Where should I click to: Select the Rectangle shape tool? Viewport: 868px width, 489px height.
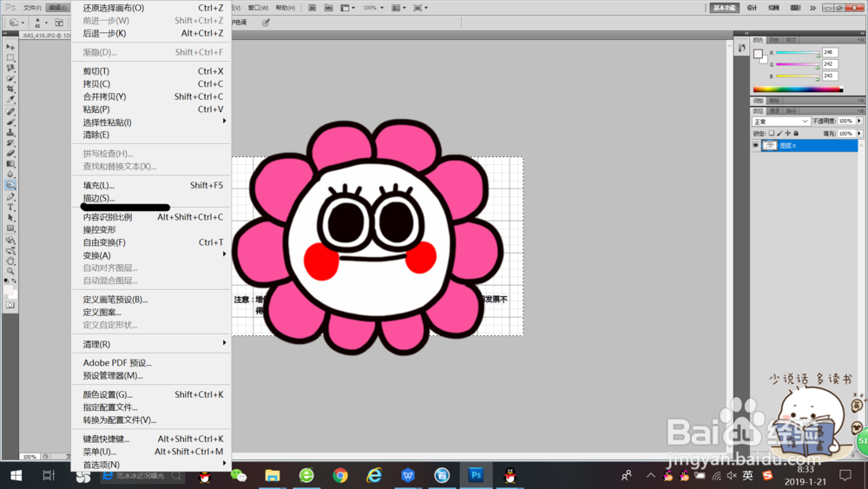[10, 228]
